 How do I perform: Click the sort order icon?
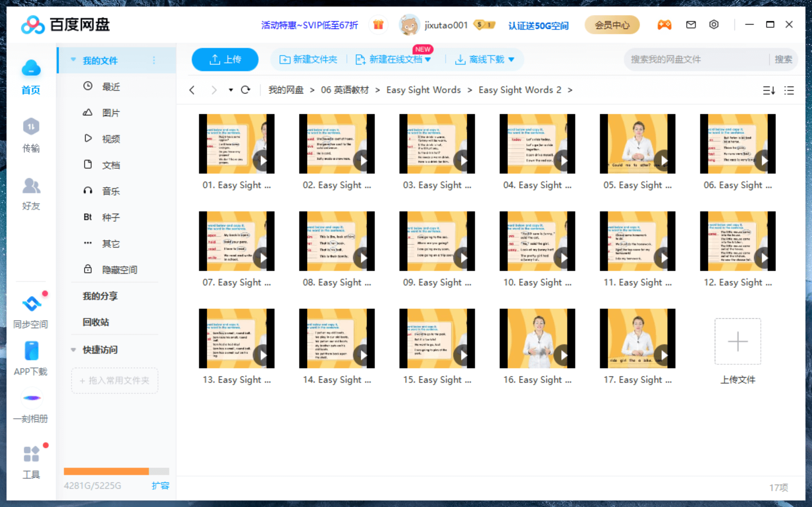(x=768, y=91)
